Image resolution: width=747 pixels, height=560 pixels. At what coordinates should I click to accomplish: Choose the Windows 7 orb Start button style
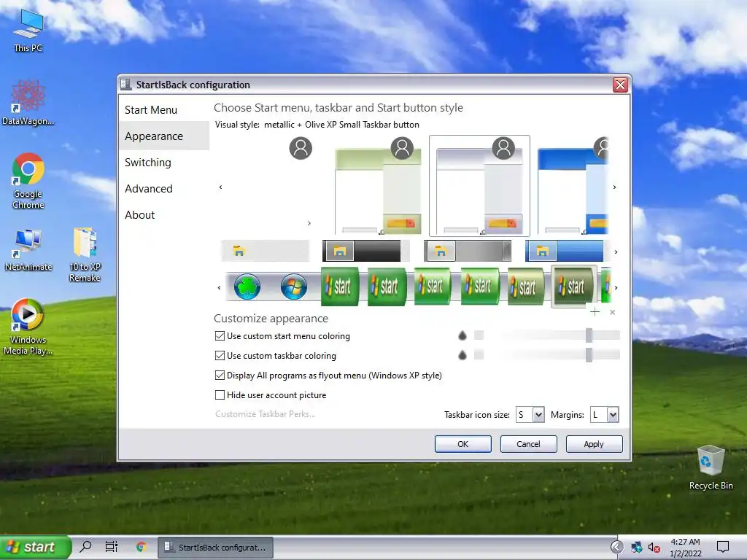coord(294,287)
